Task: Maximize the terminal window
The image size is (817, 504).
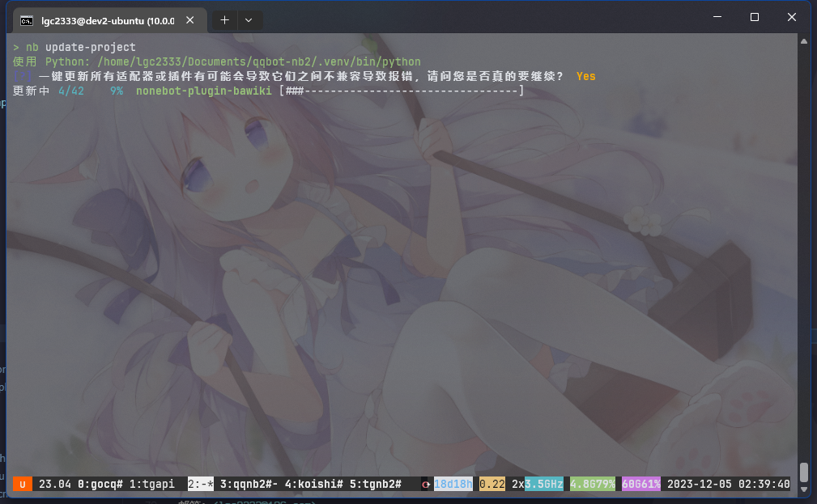Action: tap(755, 17)
